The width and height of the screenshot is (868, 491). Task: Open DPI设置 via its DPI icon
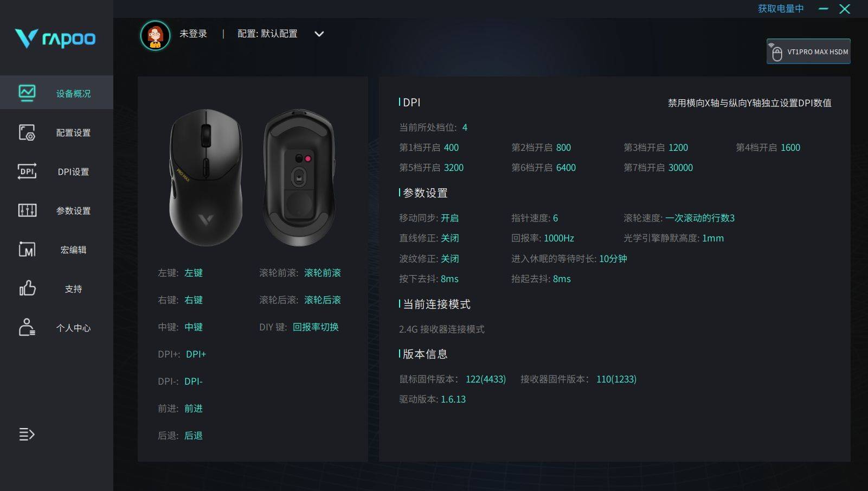(x=27, y=171)
